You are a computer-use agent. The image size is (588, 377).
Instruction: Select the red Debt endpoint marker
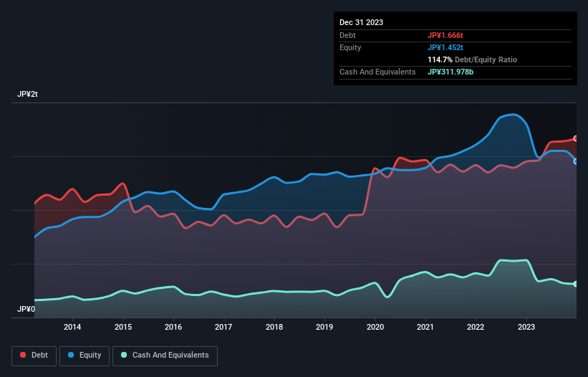576,138
